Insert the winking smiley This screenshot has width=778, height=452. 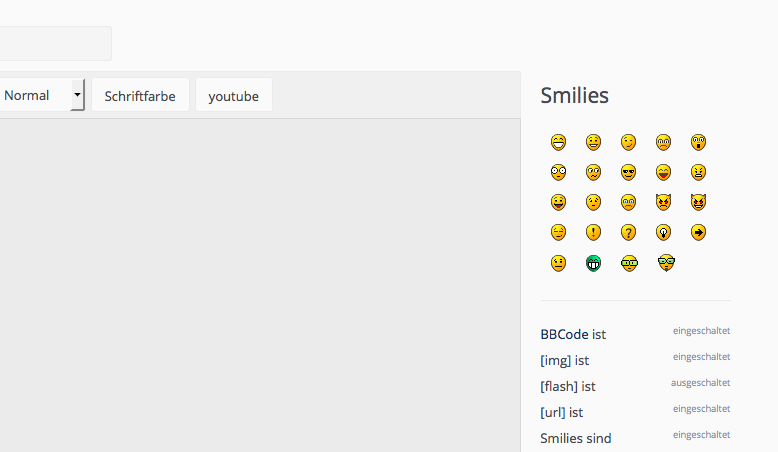(628, 142)
